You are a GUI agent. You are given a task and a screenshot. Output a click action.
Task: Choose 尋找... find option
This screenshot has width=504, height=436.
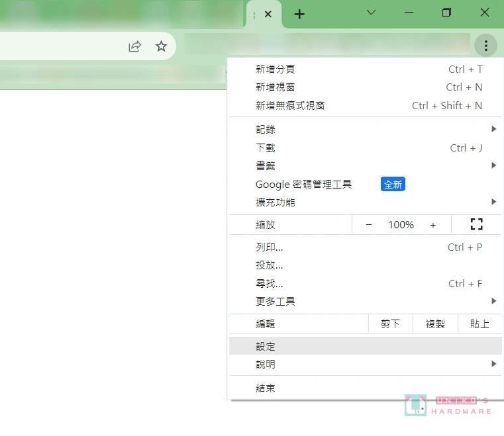coord(366,283)
